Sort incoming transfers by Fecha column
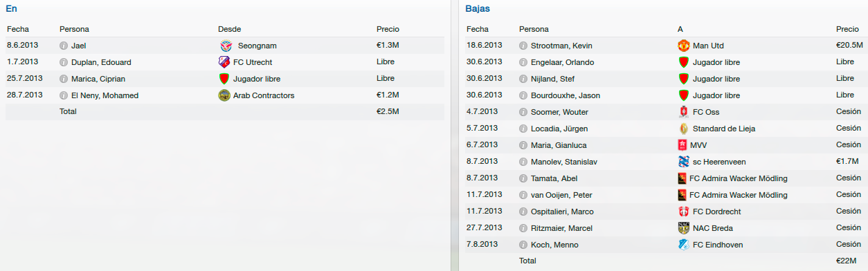Viewport: 868px width, 271px height. 17,29
